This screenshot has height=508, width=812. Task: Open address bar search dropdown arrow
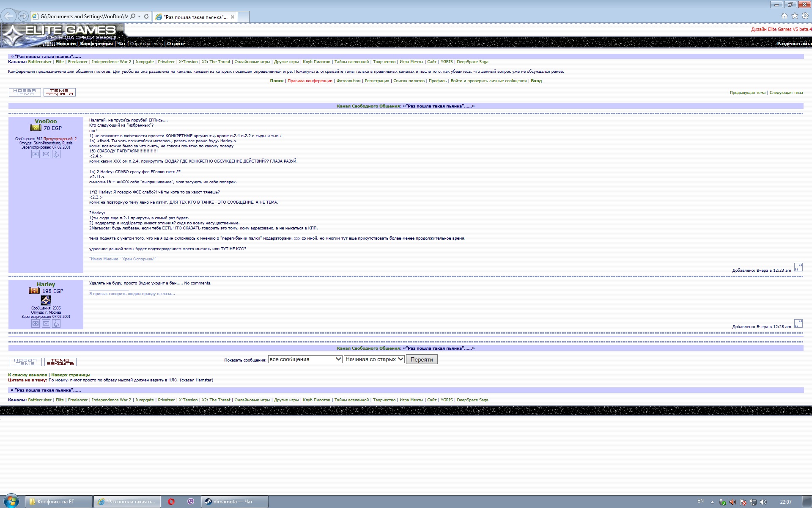click(x=139, y=17)
